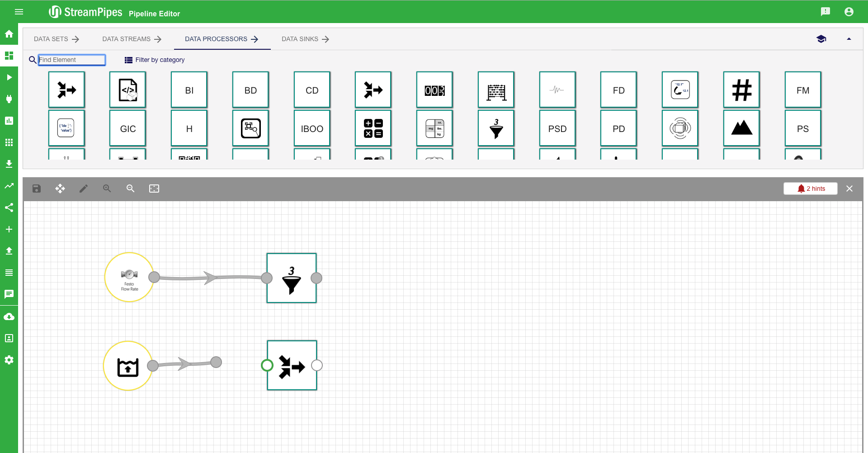868x453 pixels.
Task: Click the Festo Flow Rate stream node
Action: (x=129, y=277)
